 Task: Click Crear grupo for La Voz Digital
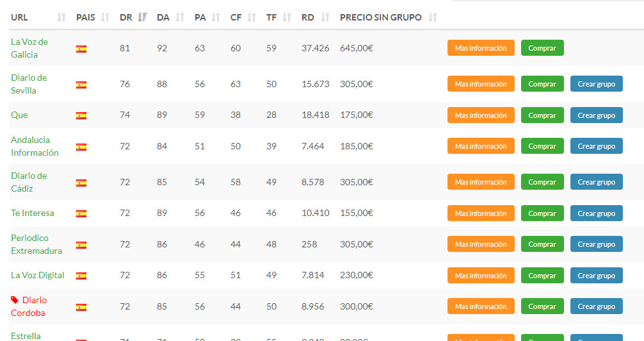pos(597,275)
